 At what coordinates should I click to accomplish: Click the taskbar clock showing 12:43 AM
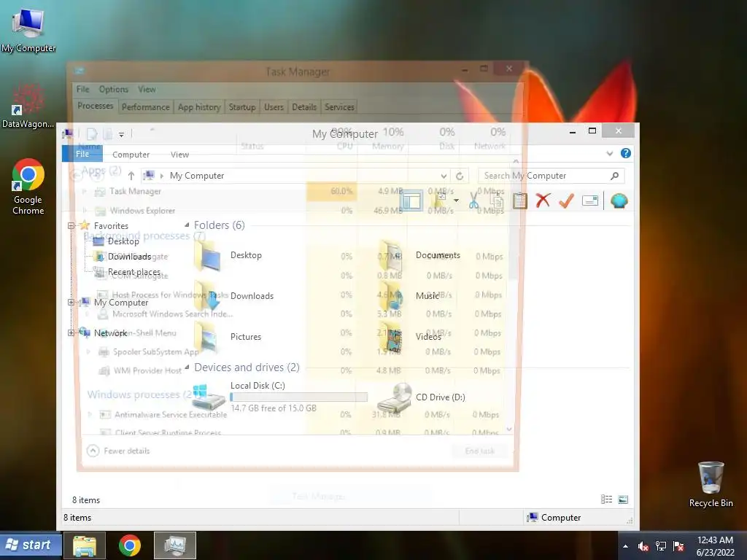tap(715, 545)
